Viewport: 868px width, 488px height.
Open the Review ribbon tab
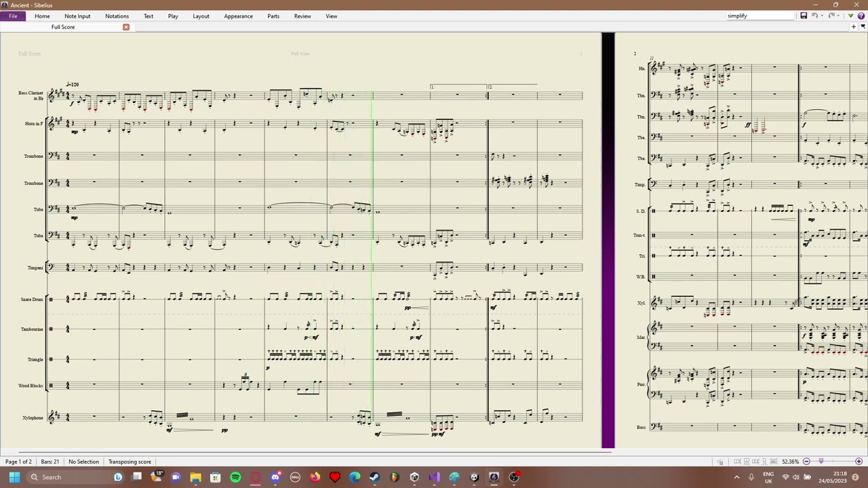[302, 16]
